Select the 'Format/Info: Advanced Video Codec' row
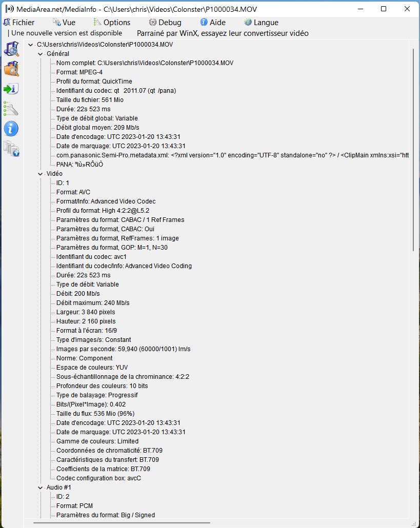This screenshot has width=420, height=528. (106, 201)
